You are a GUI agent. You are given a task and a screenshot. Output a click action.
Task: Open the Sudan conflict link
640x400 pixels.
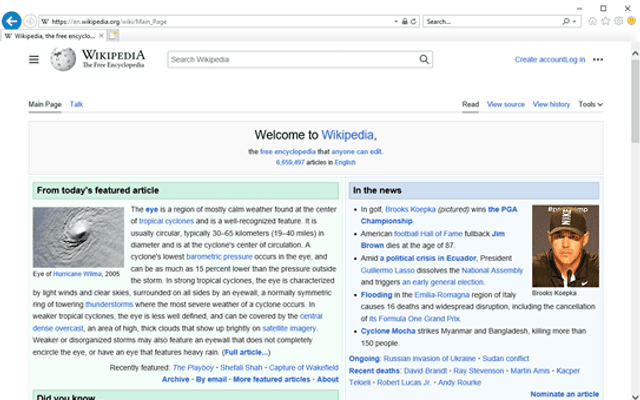(505, 359)
